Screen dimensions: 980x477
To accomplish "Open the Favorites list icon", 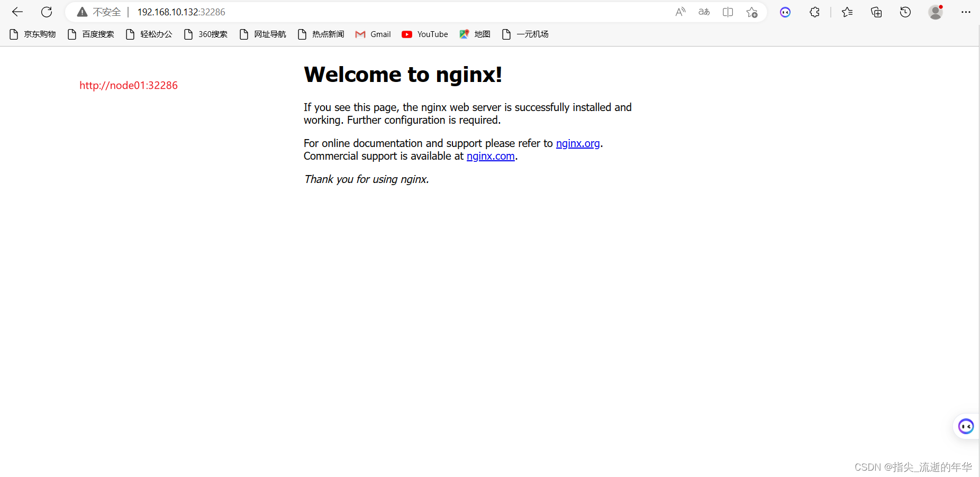I will (847, 12).
